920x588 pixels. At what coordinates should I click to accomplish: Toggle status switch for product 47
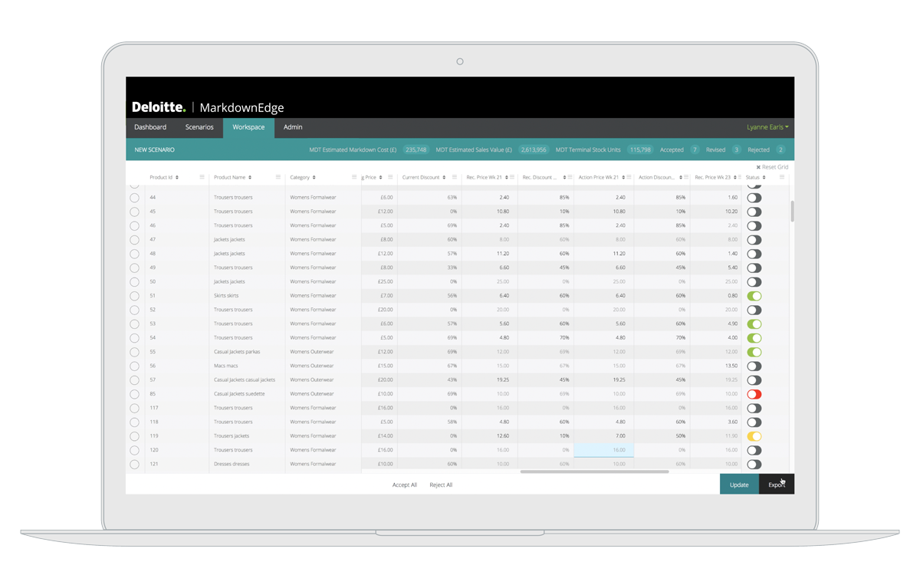click(x=754, y=240)
